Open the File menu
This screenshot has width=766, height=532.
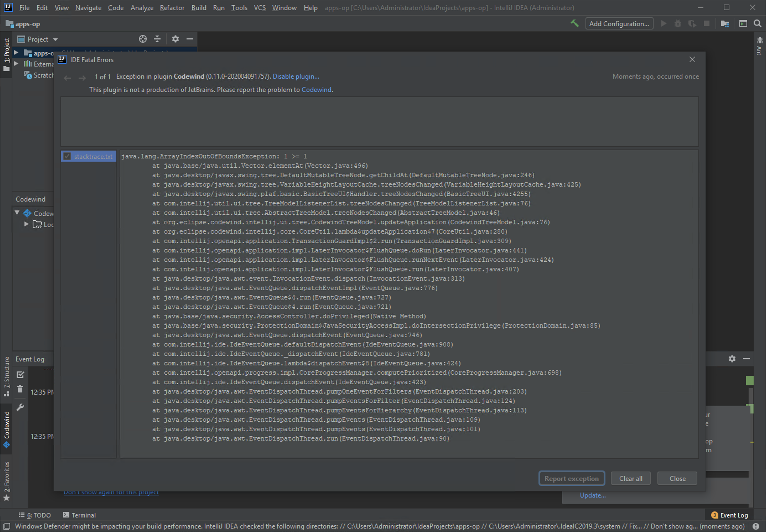click(x=24, y=8)
